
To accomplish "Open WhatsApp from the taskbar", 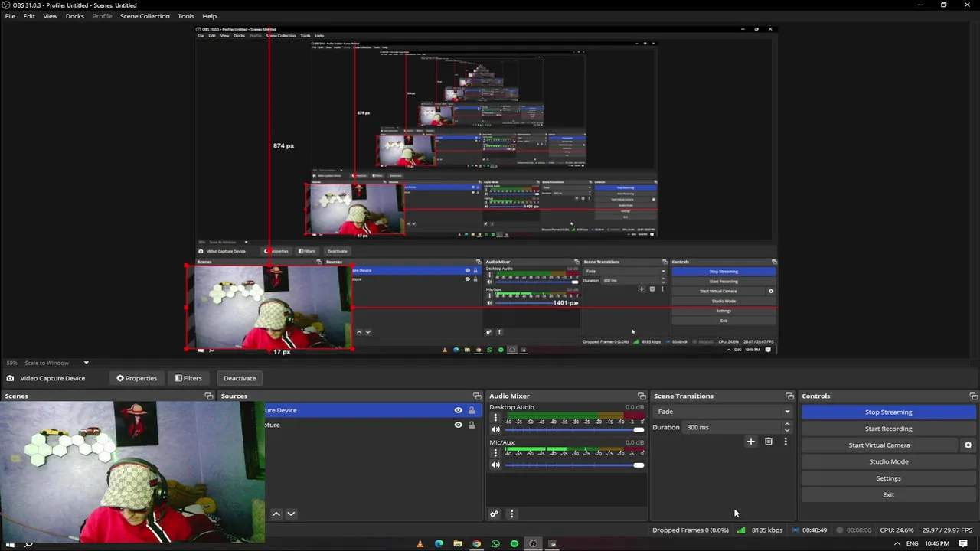I will pyautogui.click(x=495, y=544).
